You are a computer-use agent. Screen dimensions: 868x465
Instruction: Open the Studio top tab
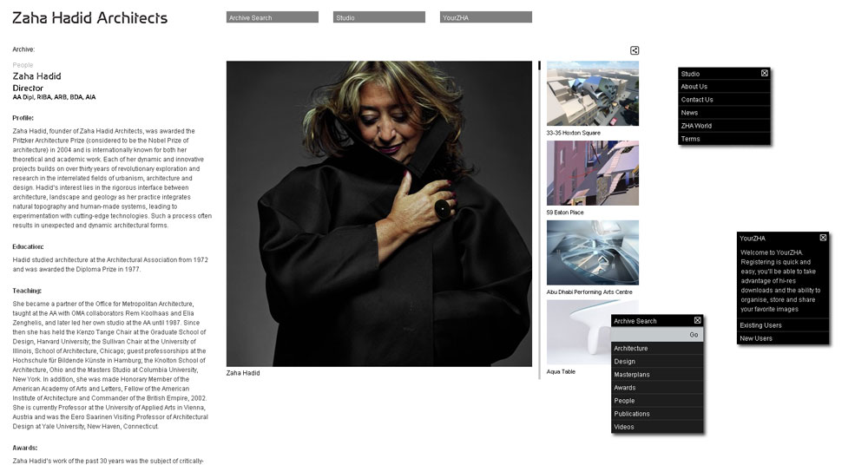tap(379, 17)
